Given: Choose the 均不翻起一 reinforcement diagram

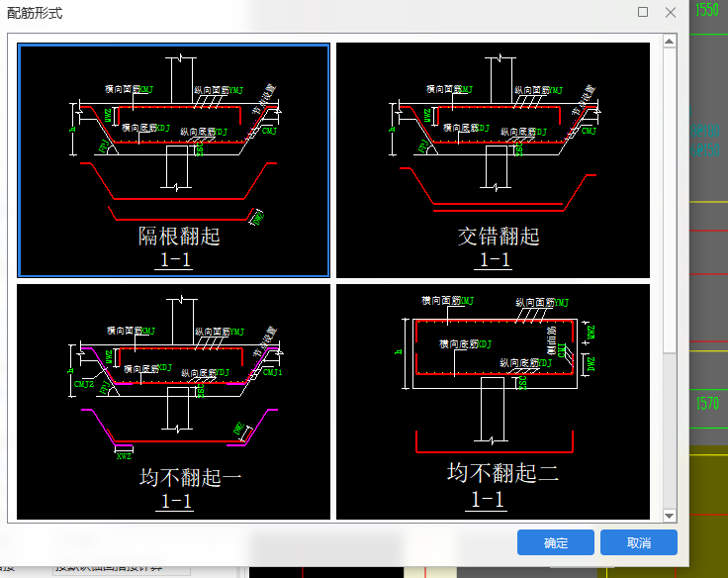Looking at the screenshot, I should pos(173,402).
